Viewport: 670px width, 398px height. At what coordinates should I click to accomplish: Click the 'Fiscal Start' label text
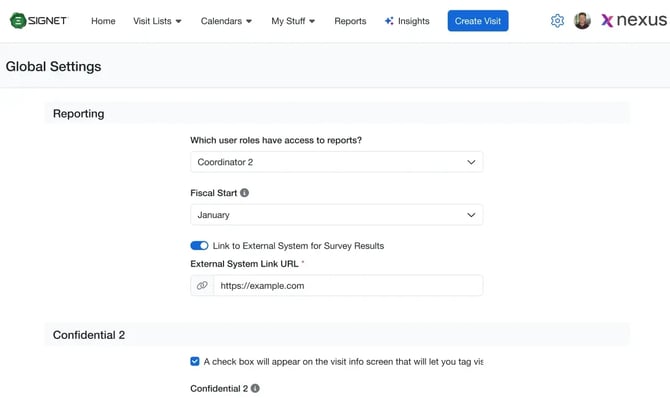pos(214,193)
